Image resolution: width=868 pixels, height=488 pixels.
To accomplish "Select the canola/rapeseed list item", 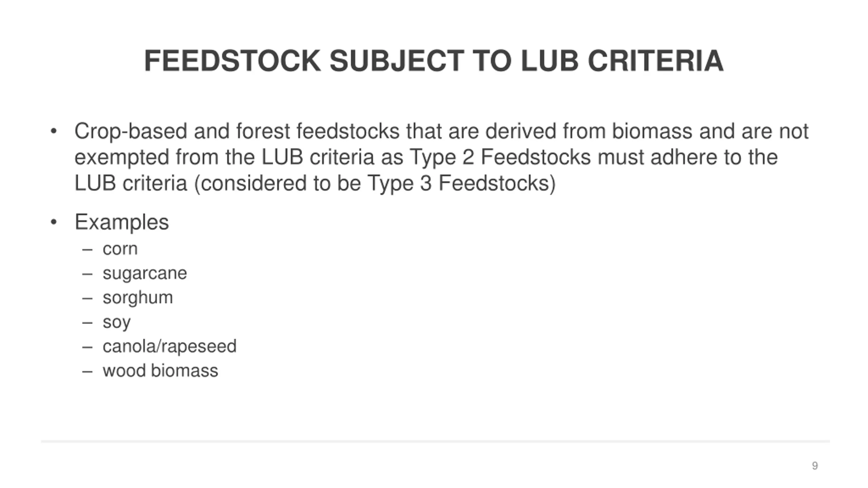I will coord(170,347).
